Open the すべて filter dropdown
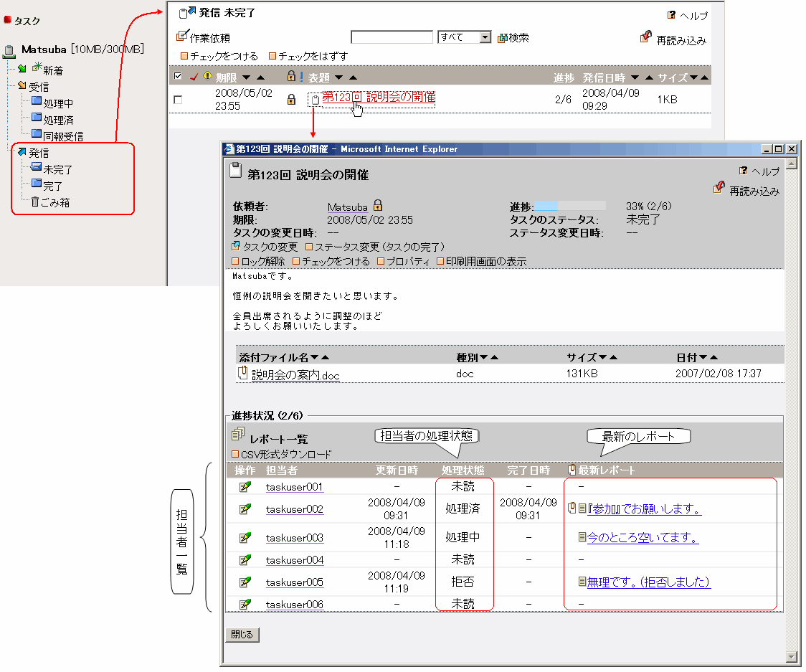The image size is (806, 672). coord(485,37)
